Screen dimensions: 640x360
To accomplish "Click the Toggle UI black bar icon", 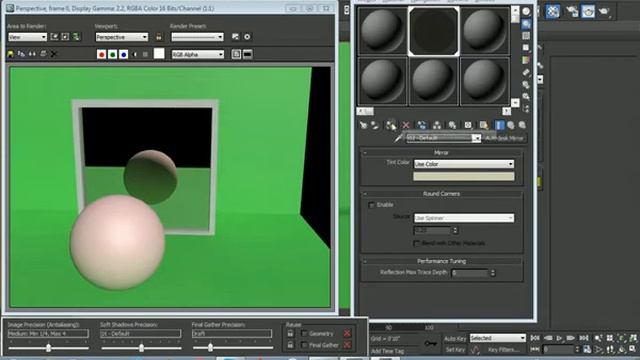I will click(248, 54).
